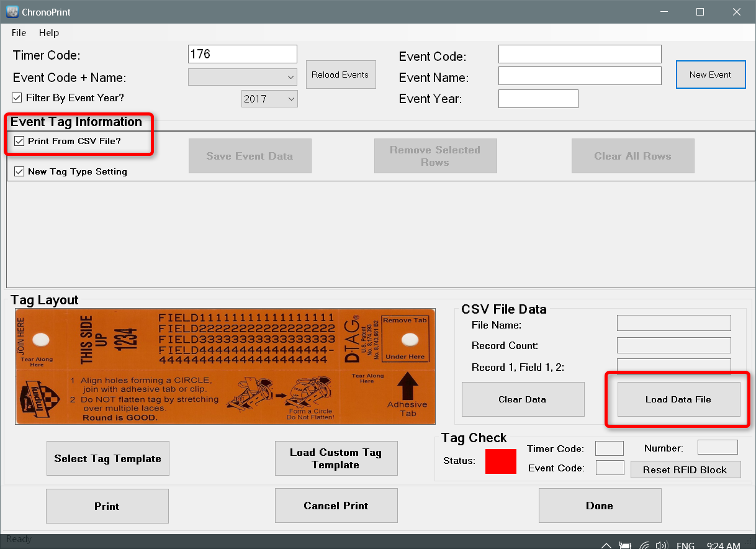Click the Tag Check Number field
The height and width of the screenshot is (549, 756).
[718, 447]
